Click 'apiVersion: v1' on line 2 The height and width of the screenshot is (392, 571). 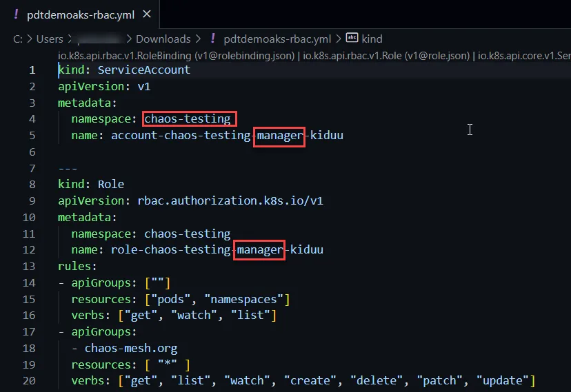(x=104, y=87)
